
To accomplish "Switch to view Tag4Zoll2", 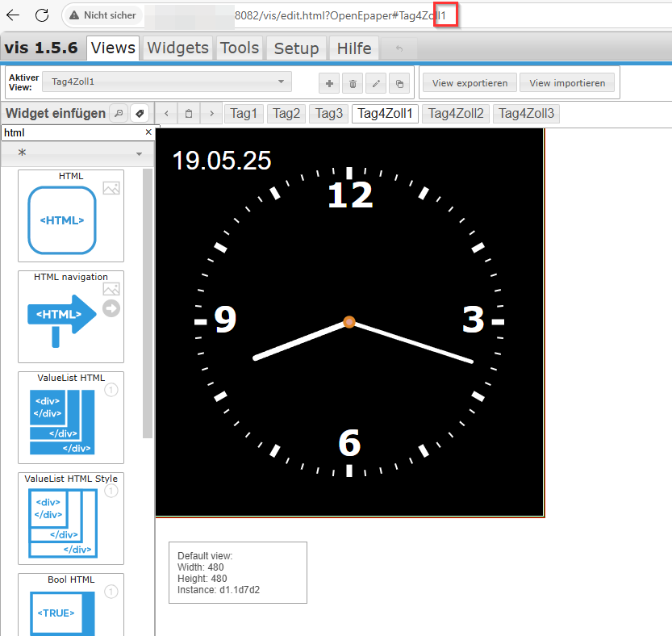I will tap(456, 114).
